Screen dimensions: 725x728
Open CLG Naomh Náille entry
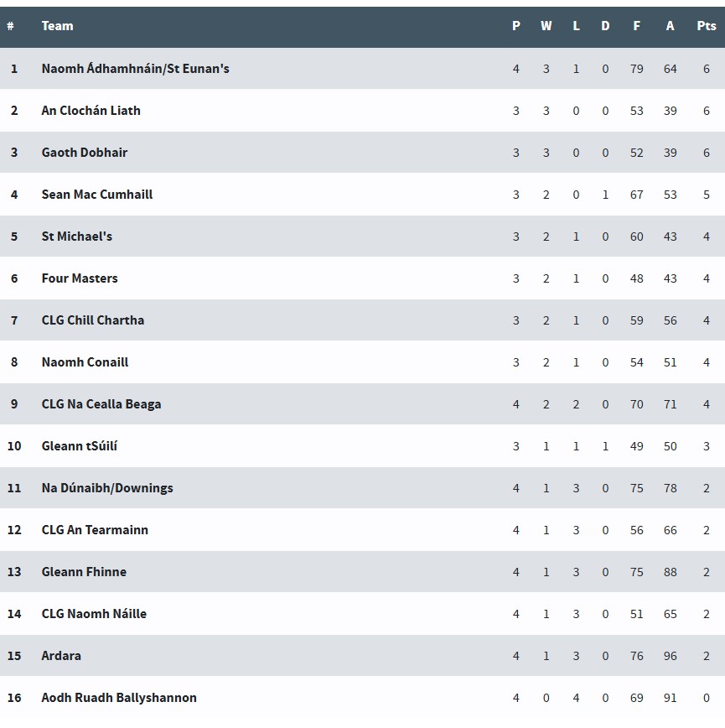pos(94,614)
